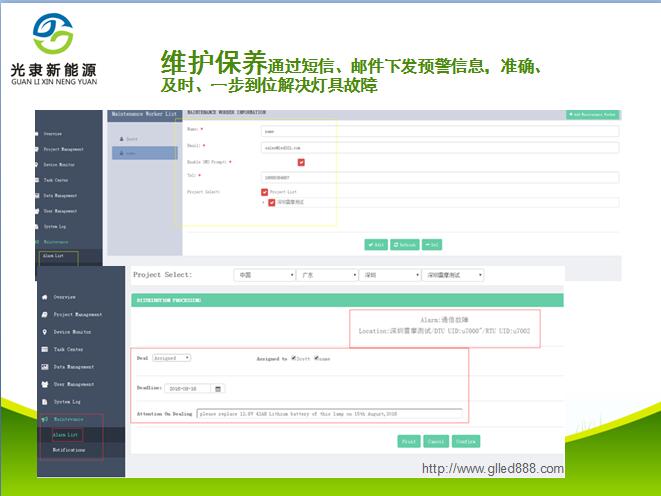Click the Attention On Dealing text field

click(329, 412)
